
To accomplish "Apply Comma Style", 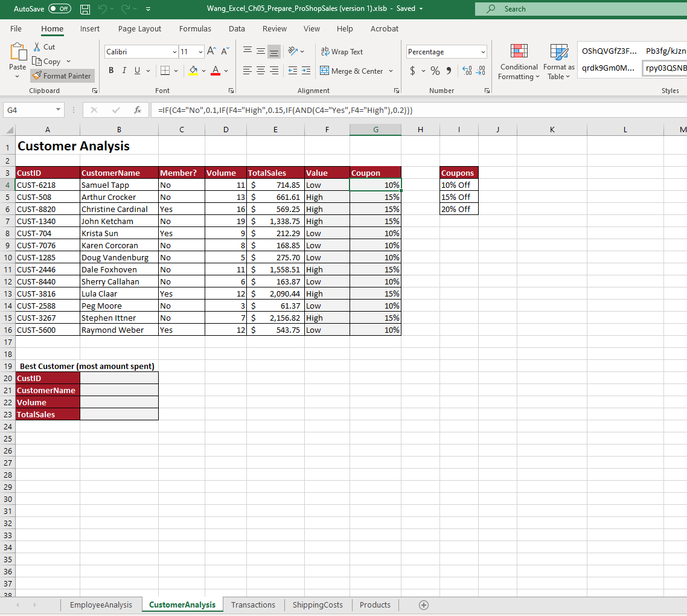I will (x=449, y=71).
